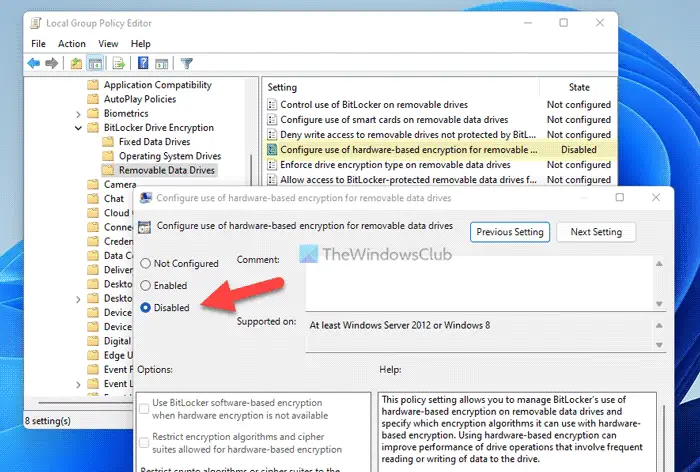Expand the node next to the second Deskto folder
This screenshot has width=700, height=472.
78,299
